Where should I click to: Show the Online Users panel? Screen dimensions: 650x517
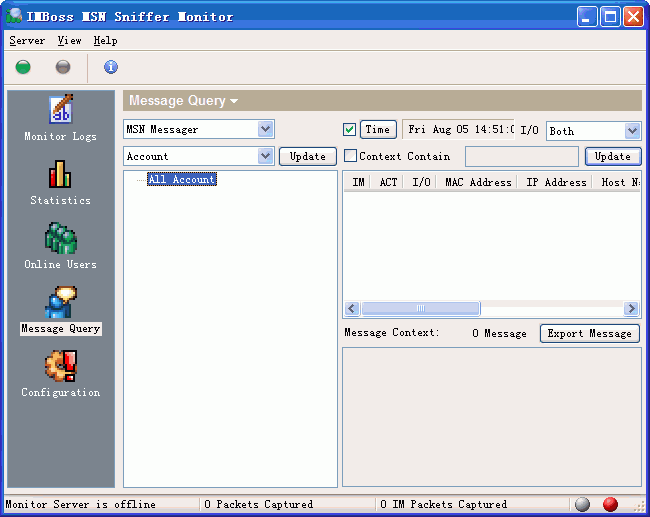(x=61, y=246)
